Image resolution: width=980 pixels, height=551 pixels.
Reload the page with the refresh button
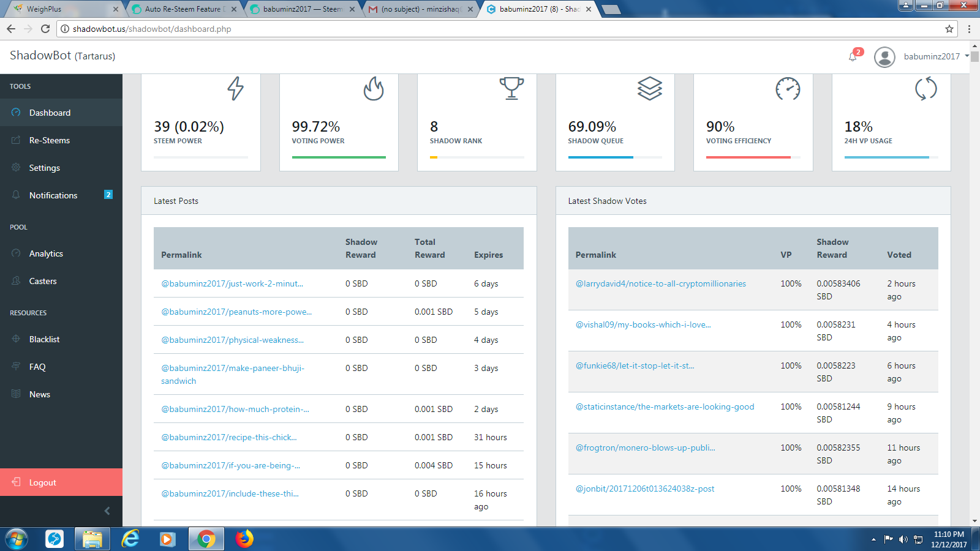point(45,29)
